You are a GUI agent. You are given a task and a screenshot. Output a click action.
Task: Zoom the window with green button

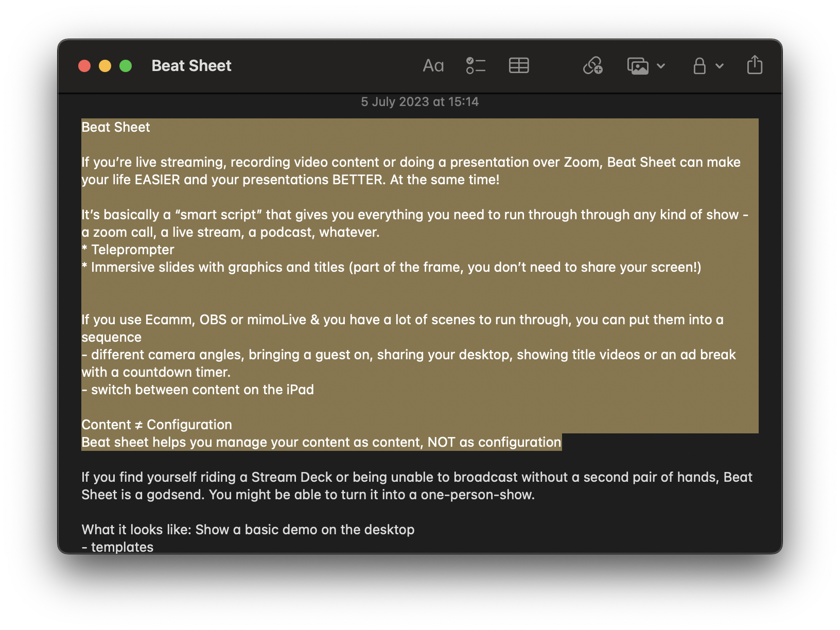(x=126, y=66)
